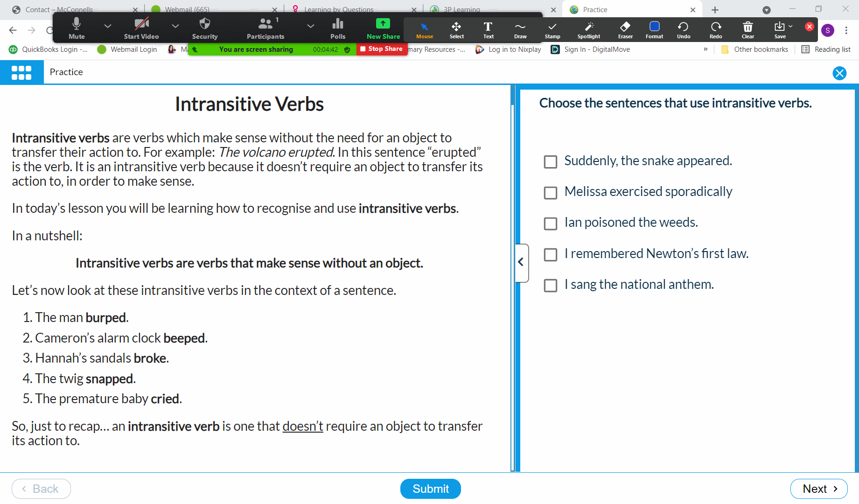Check 'Suddenly, the snake appeared.' option
Screen dimensions: 859x504
tap(551, 162)
